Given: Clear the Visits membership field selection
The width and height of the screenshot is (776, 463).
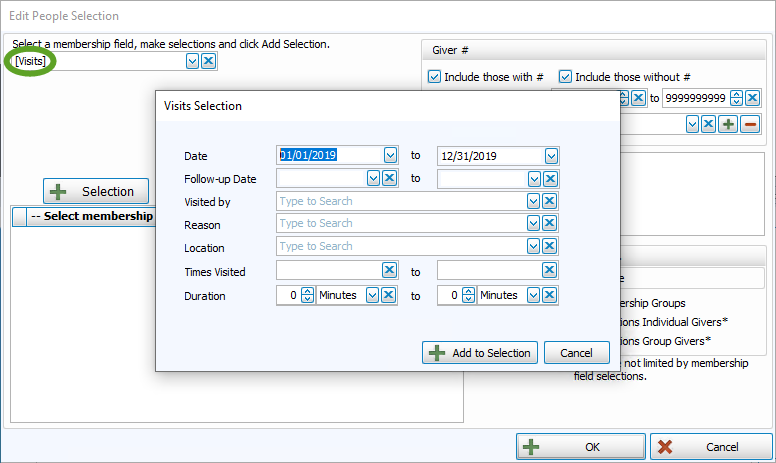Looking at the screenshot, I should (x=208, y=61).
